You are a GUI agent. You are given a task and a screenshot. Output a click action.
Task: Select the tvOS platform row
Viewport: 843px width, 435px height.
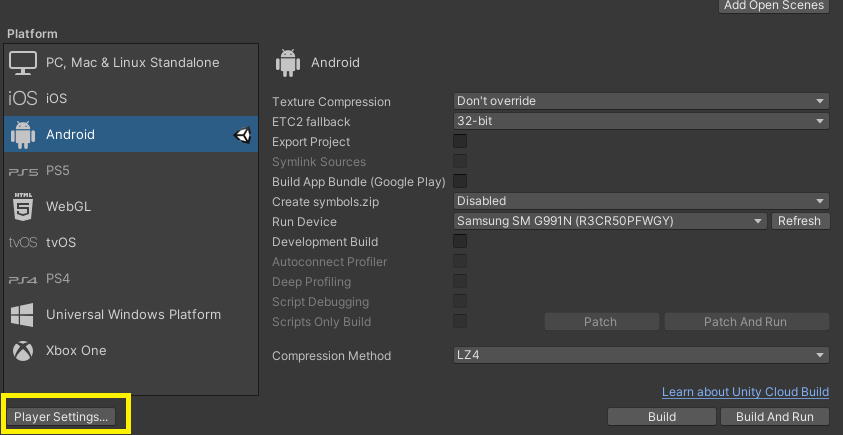tap(131, 243)
